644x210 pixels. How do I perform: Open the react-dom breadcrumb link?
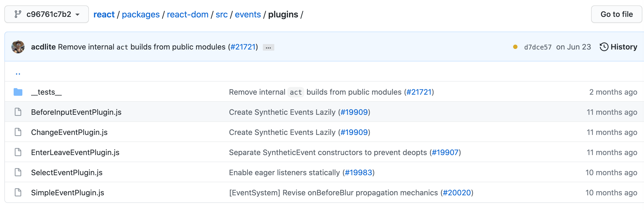point(188,14)
